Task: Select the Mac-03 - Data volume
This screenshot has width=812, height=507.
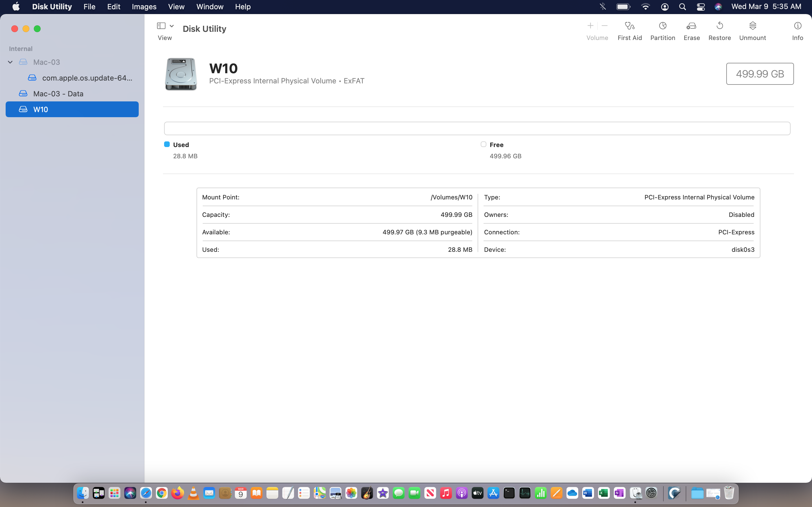Action: [x=58, y=94]
